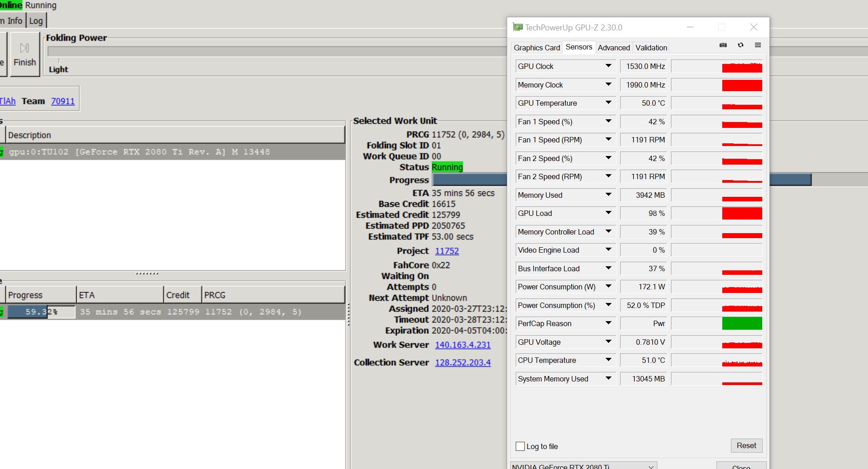
Task: Expand the Memory Controller Load dropdown
Action: pos(608,232)
